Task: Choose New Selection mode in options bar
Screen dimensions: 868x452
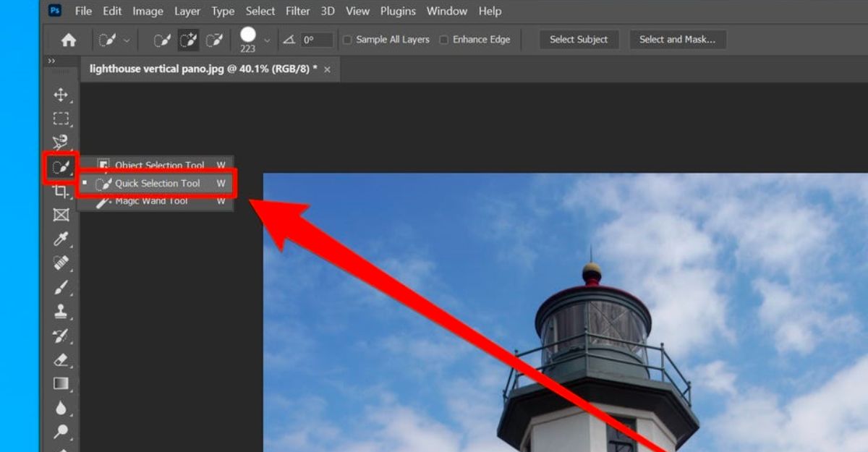Action: (162, 40)
